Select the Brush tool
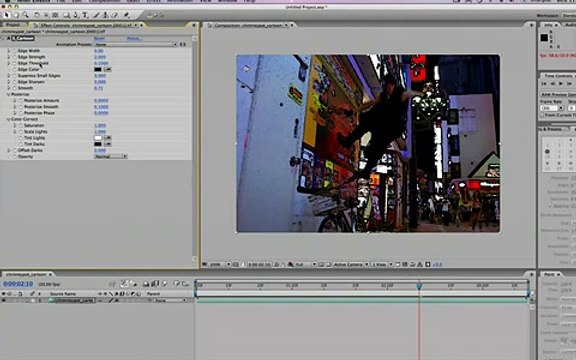The width and height of the screenshot is (576, 360). (x=97, y=15)
